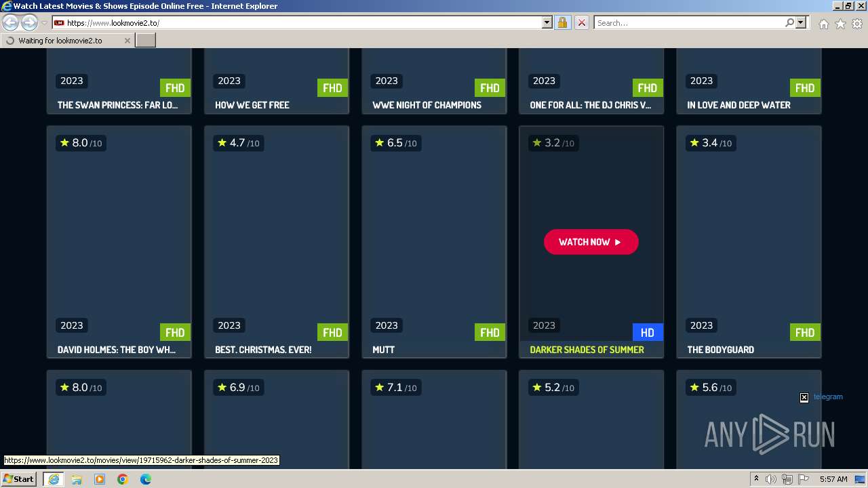Open the Windows Start button
The image size is (868, 488).
click(x=19, y=479)
